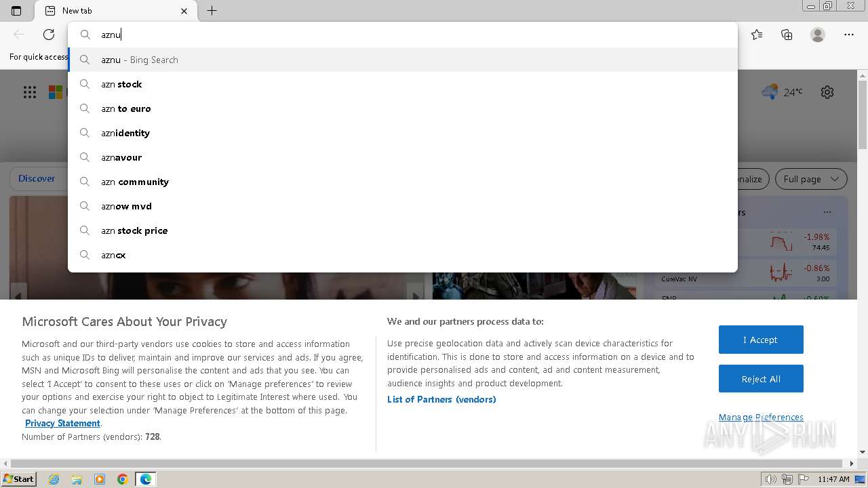Refresh the page with the reload icon

pyautogui.click(x=49, y=35)
